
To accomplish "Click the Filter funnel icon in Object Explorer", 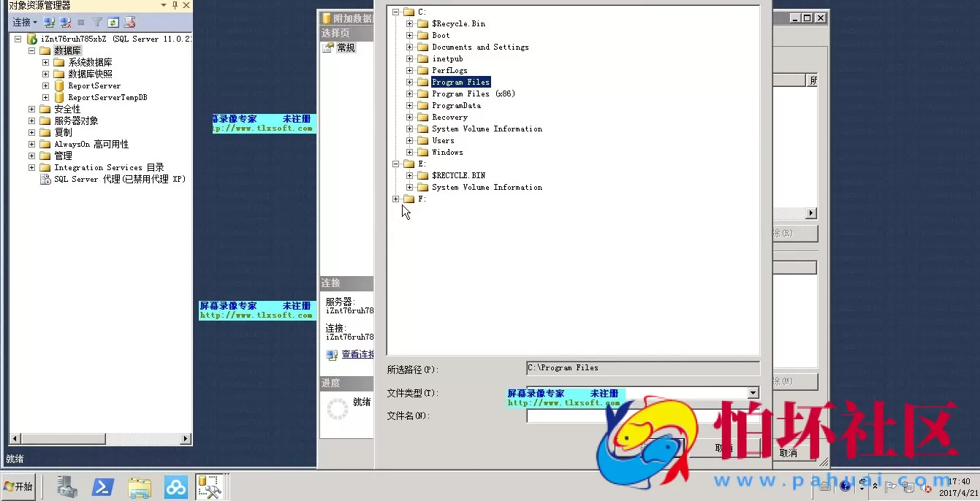I will (x=97, y=23).
